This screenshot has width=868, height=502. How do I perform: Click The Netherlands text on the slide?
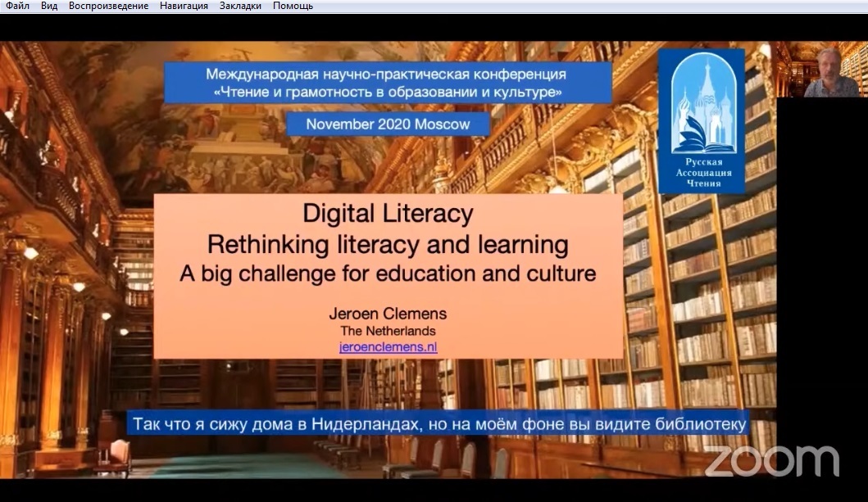click(x=388, y=331)
